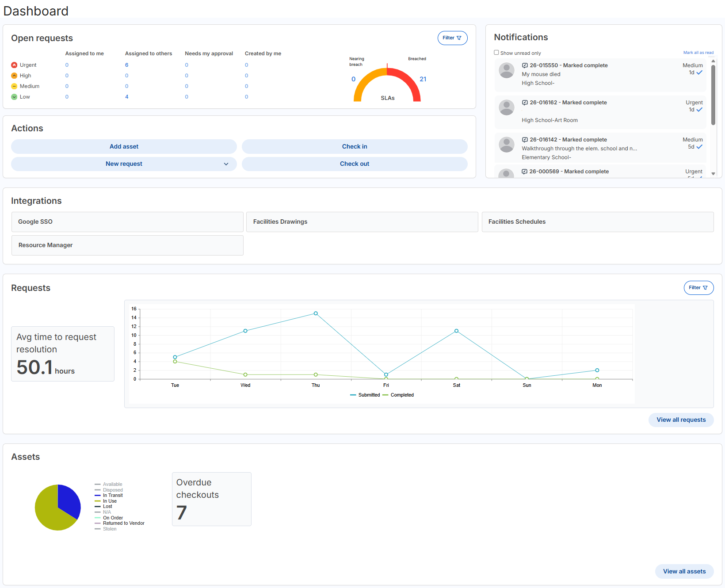Screen dimensions: 725x588
Task: Click the Urgent priority icon
Action: click(x=14, y=65)
